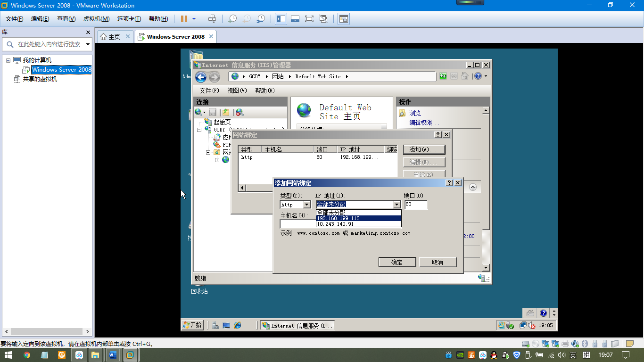This screenshot has width=644, height=362.
Task: Open the power options dropdown arrow
Action: [194, 19]
